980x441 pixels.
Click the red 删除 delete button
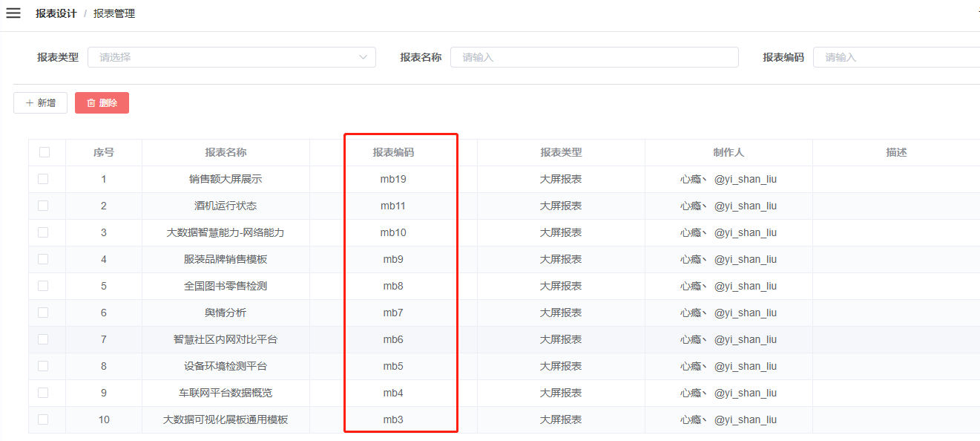click(x=102, y=103)
